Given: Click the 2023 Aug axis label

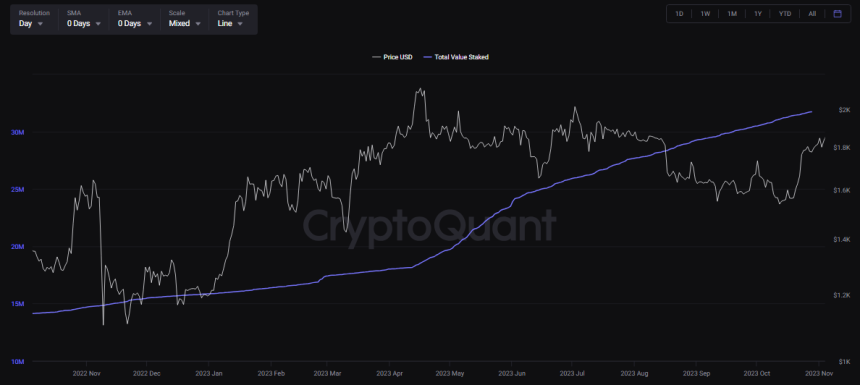Looking at the screenshot, I should [x=635, y=373].
